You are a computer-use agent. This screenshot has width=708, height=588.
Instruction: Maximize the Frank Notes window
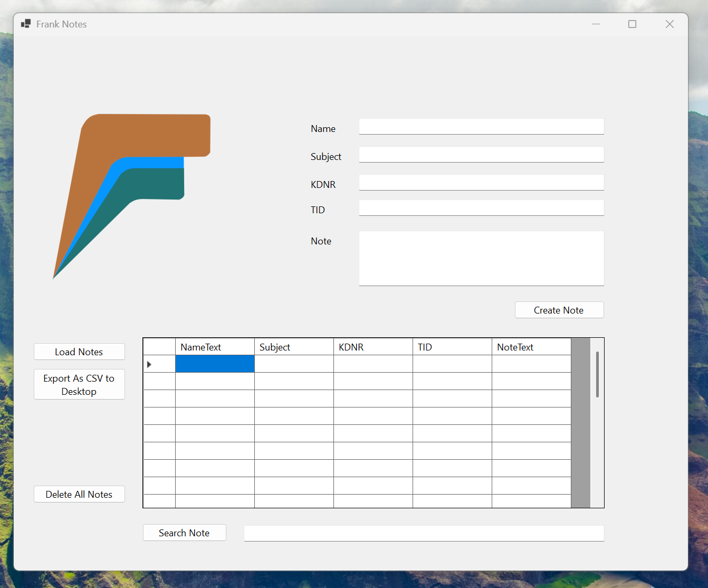(x=632, y=24)
